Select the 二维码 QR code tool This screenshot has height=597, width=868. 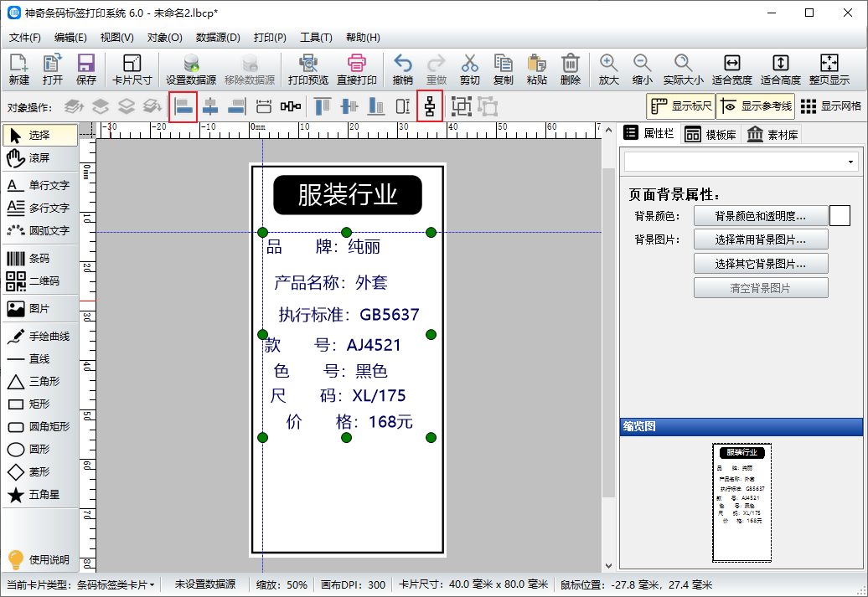coord(39,281)
